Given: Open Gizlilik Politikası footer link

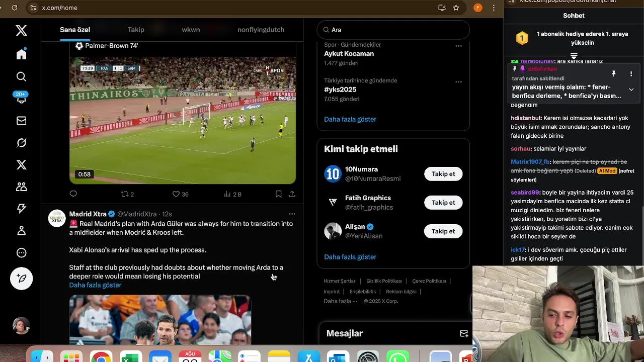Looking at the screenshot, I should pyautogui.click(x=384, y=281).
